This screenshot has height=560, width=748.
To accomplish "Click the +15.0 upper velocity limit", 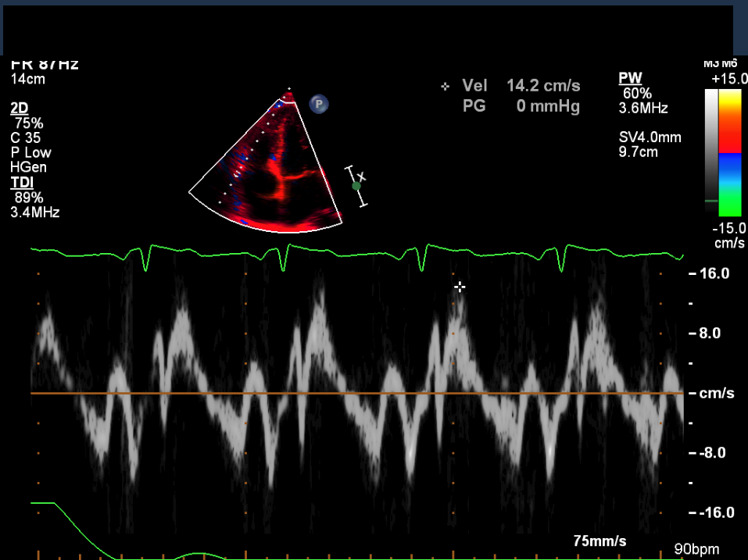I will pos(728,80).
